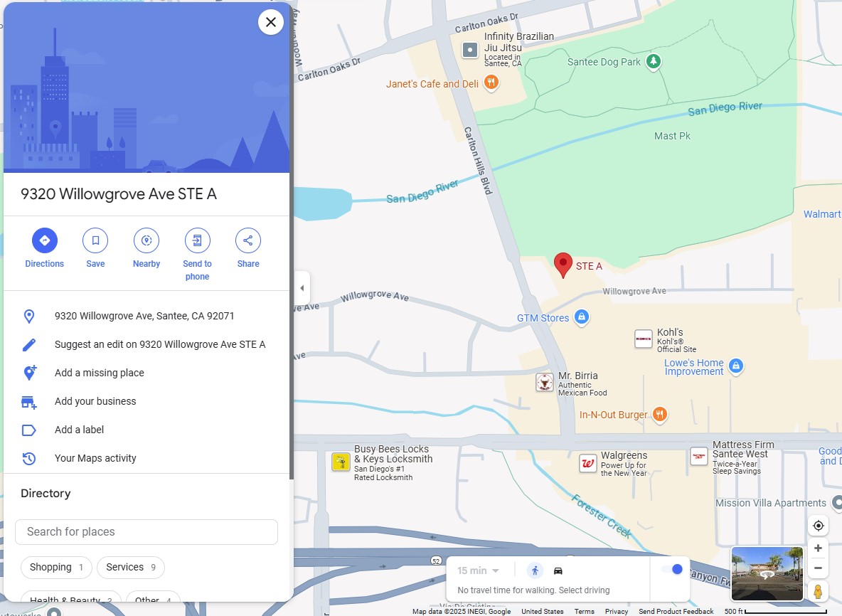
Task: Select walking travel mode
Action: coord(535,571)
